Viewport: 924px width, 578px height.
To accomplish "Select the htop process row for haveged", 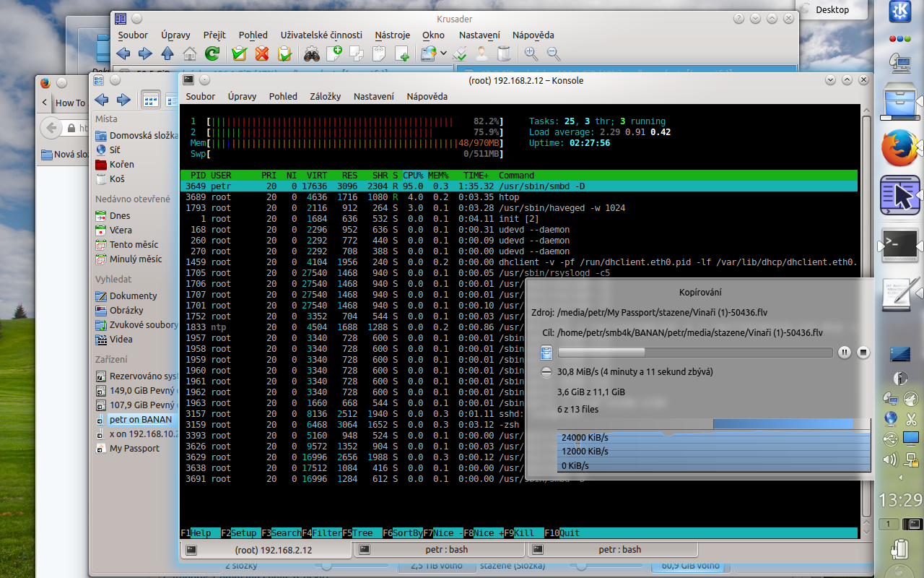I will coord(519,208).
